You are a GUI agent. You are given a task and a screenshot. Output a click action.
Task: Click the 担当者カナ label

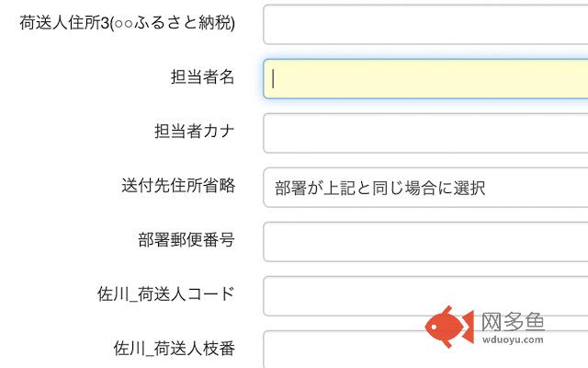[x=194, y=132]
